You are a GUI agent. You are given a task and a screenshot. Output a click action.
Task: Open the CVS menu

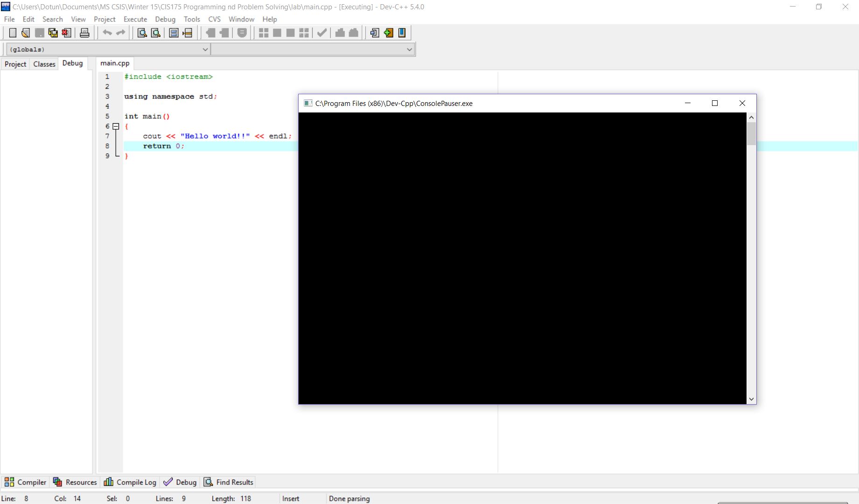(214, 19)
